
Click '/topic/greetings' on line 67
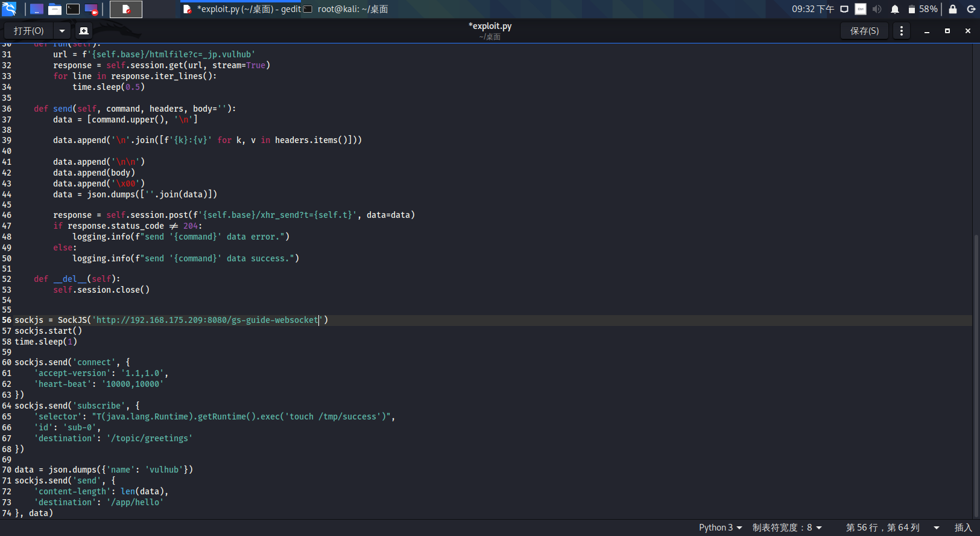click(x=150, y=438)
